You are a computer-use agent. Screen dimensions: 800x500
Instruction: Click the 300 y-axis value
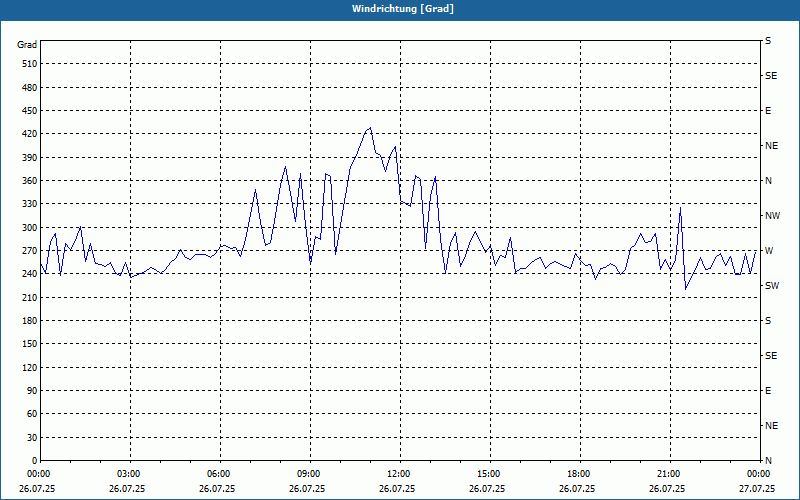(x=30, y=227)
